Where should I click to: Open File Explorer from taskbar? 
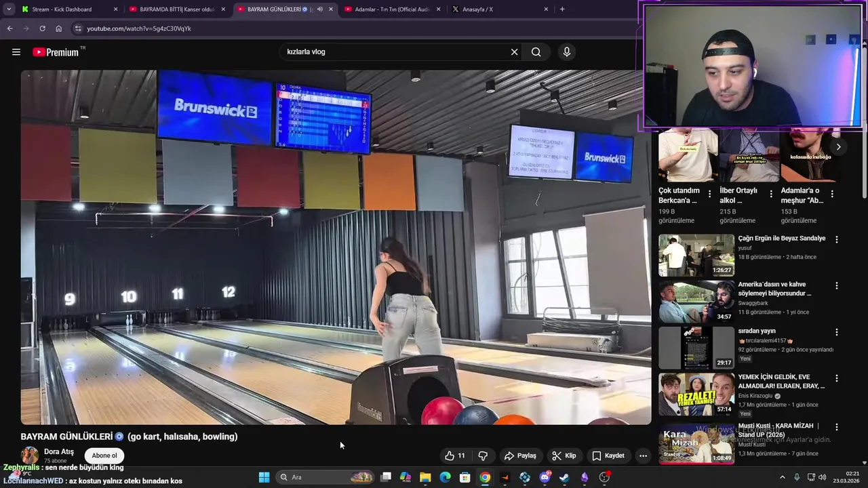pos(425,477)
